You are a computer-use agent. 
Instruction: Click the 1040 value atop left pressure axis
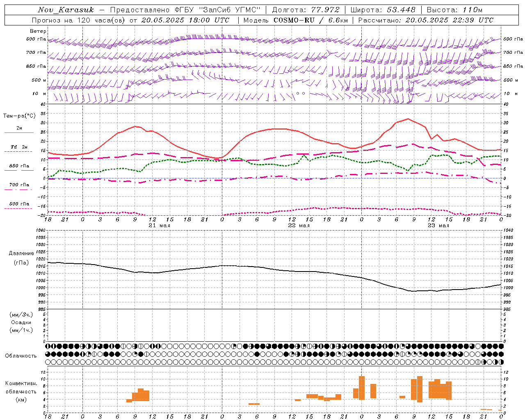coord(41,230)
